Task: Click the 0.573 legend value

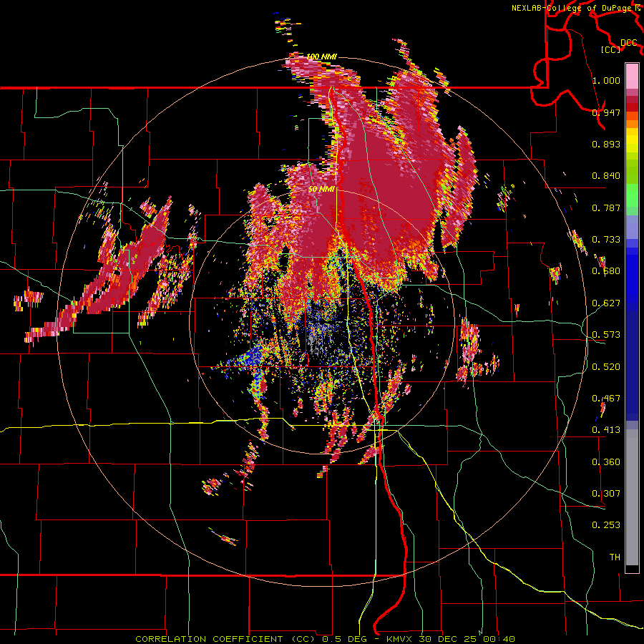Action: pos(606,335)
